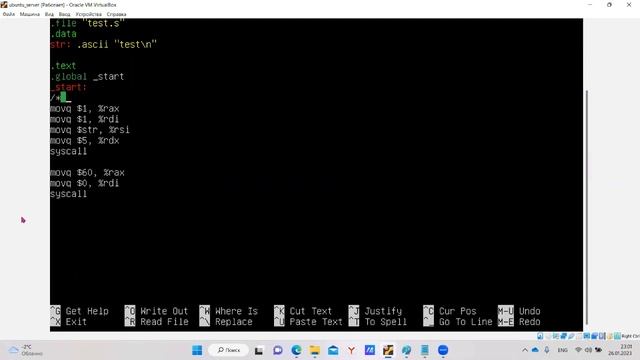Click the 'str: .ascii' line
This screenshot has height=360, width=640.
coord(103,44)
